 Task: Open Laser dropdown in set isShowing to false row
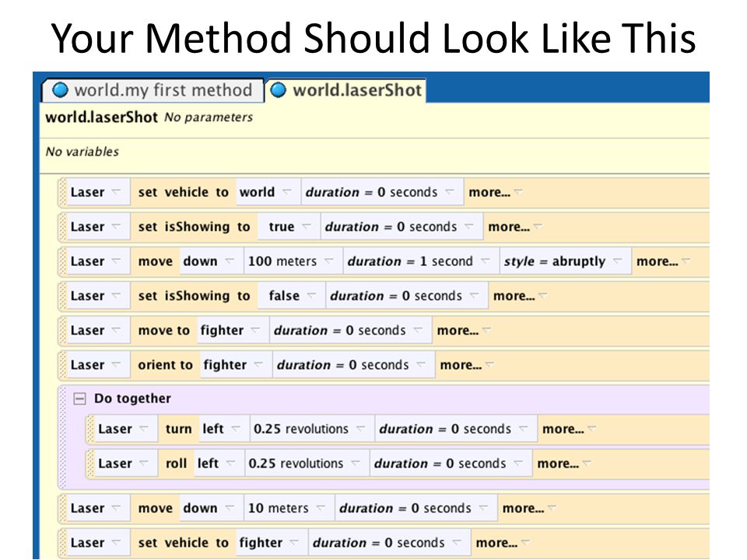(x=98, y=296)
